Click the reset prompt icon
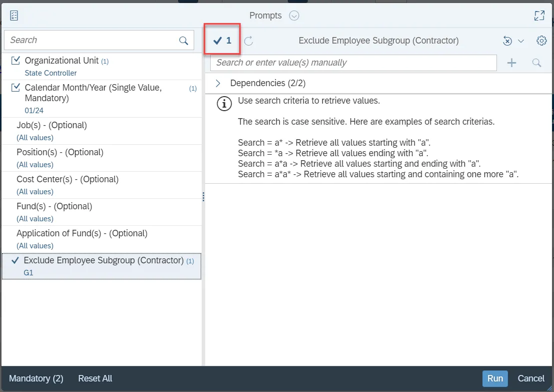 507,41
